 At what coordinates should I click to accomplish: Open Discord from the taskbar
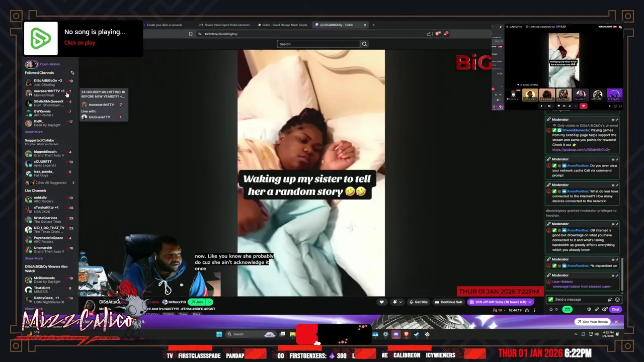[x=396, y=334]
